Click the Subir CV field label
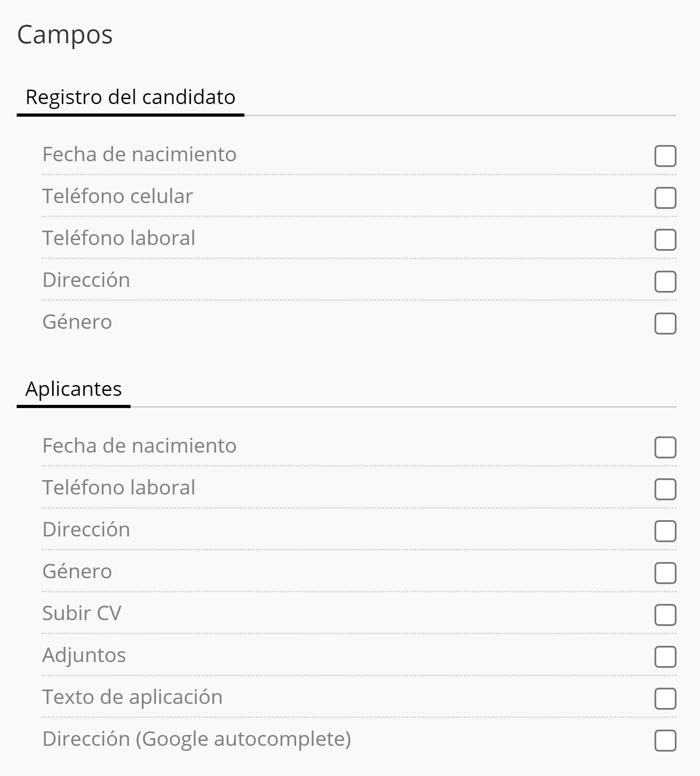This screenshot has width=700, height=776. [82, 613]
